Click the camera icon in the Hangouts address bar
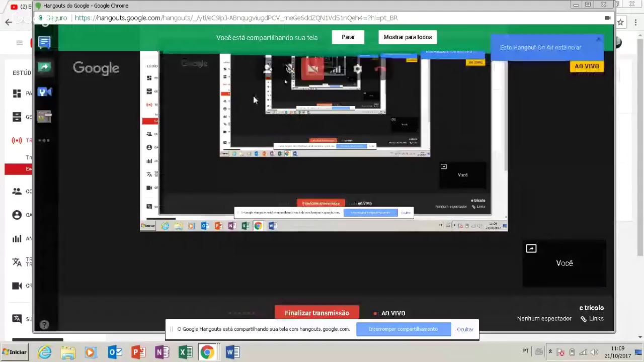The image size is (644, 362). point(607,18)
